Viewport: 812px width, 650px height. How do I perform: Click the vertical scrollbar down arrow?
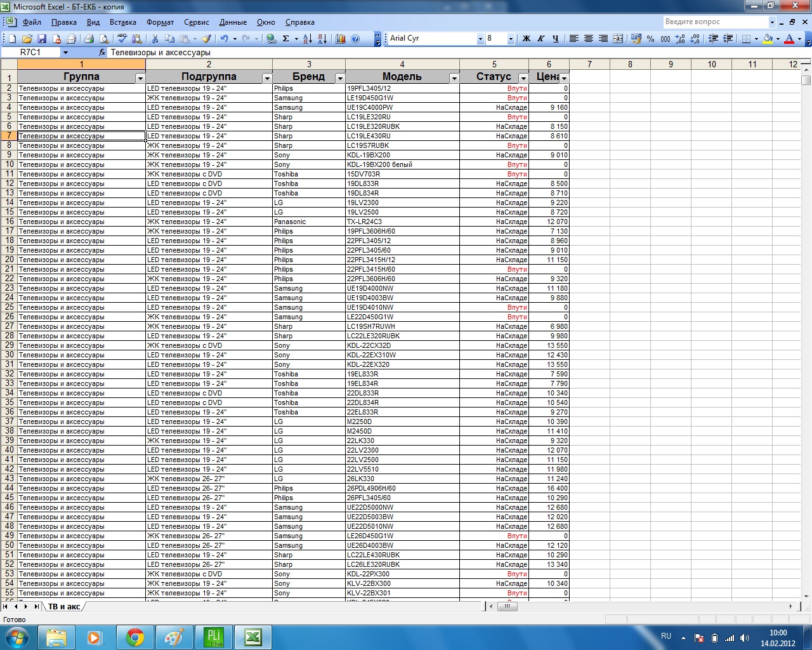pos(806,596)
